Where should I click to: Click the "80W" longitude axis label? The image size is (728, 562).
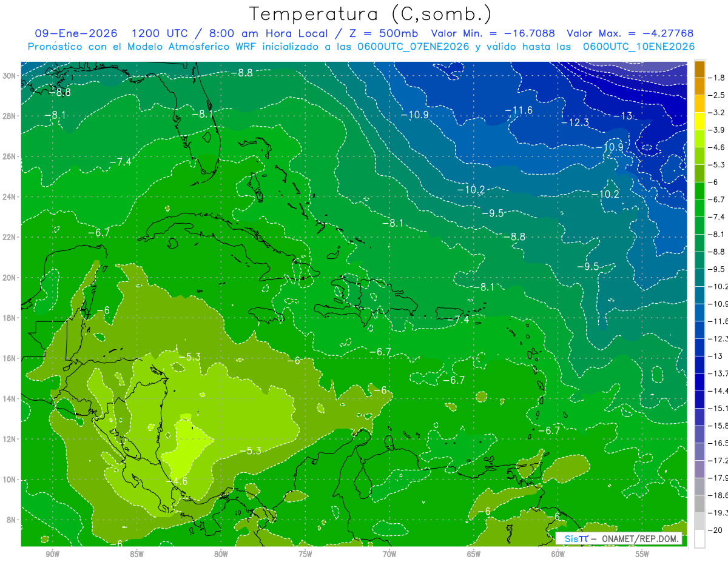coord(221,554)
